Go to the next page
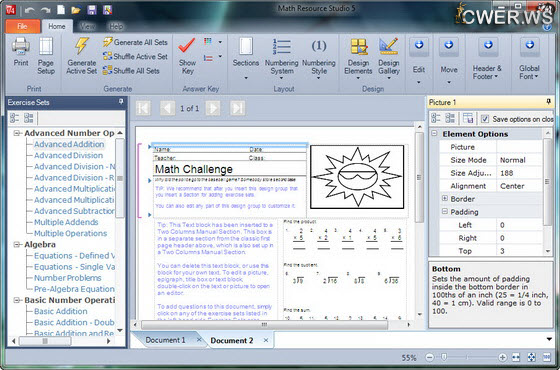The width and height of the screenshot is (560, 370). coord(213,108)
